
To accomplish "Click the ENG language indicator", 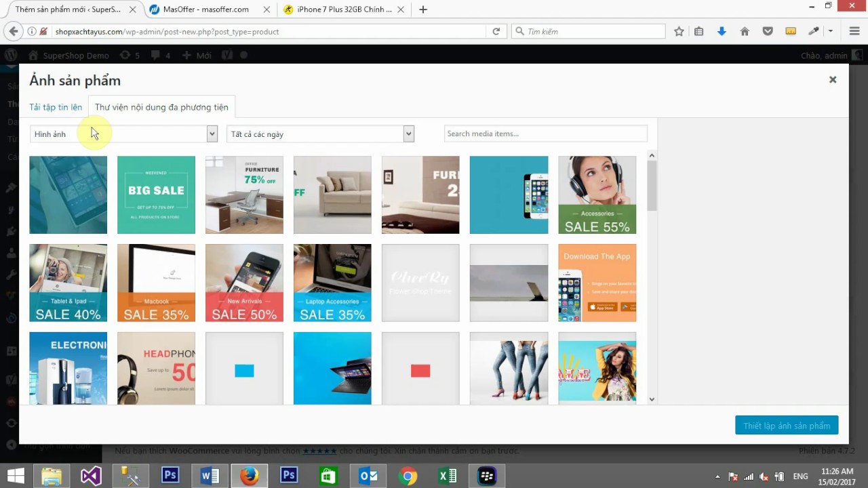I will click(800, 476).
